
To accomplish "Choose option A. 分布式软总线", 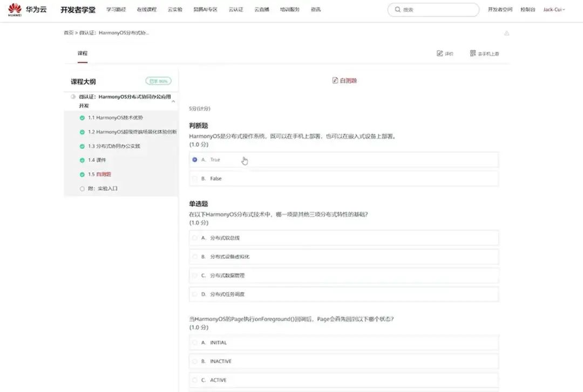I will click(343, 238).
